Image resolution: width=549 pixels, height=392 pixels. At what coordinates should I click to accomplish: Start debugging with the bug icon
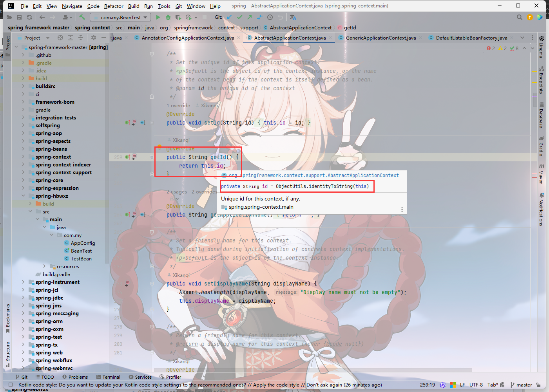pyautogui.click(x=168, y=17)
